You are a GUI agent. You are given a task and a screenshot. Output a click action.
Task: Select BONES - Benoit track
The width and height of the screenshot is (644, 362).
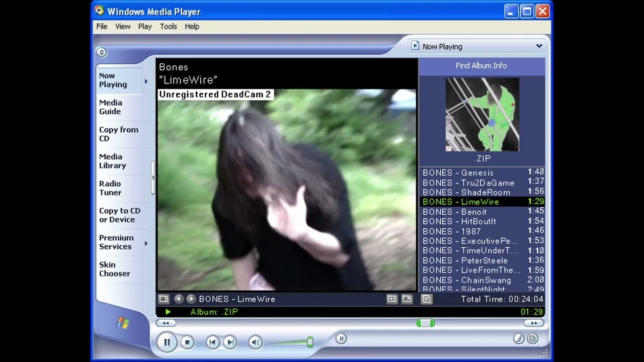coord(482,212)
